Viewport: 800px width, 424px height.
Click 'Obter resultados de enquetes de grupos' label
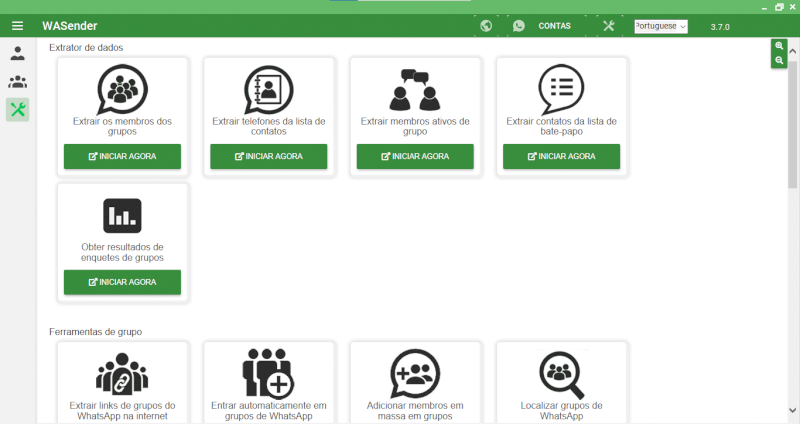click(122, 252)
